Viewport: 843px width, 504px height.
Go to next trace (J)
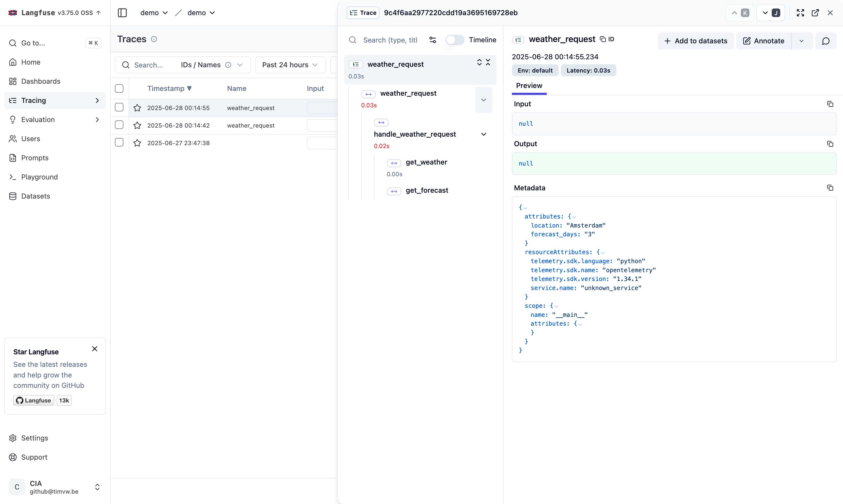771,12
